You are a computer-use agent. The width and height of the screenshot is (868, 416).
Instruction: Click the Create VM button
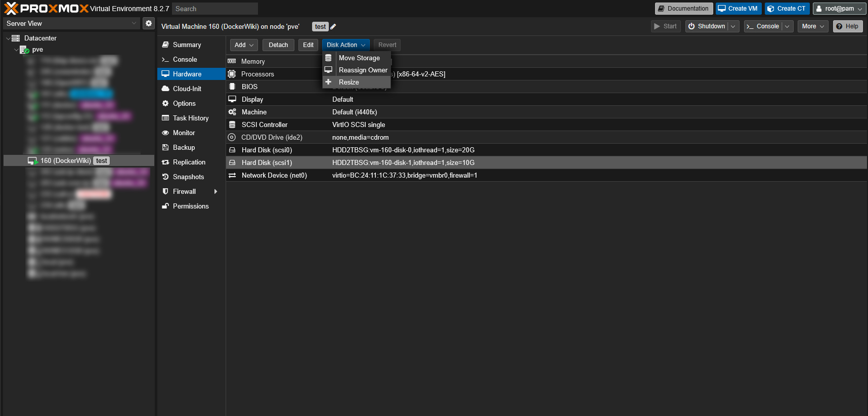[738, 9]
